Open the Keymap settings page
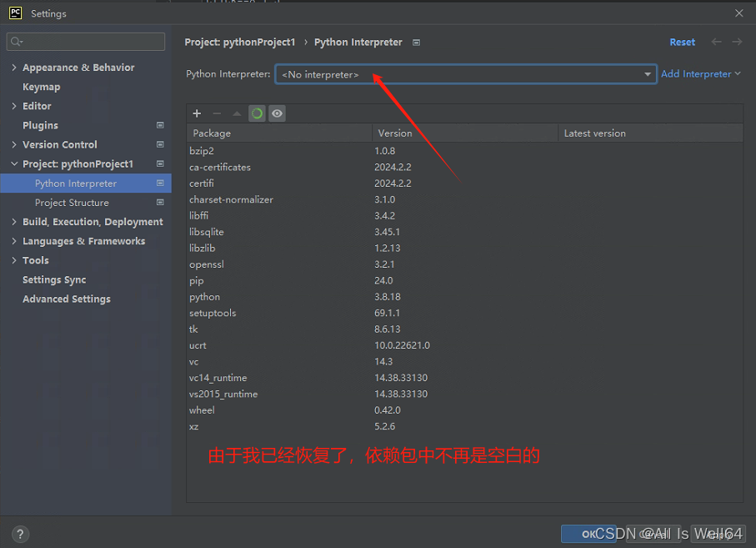The image size is (756, 548). (42, 87)
